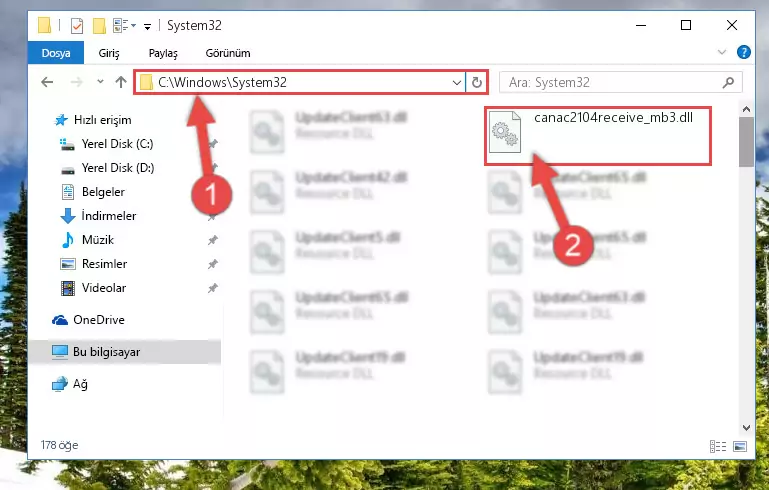This screenshot has width=769, height=490.
Task: Select Bu bilgisayar in navigation pane
Action: 106,352
